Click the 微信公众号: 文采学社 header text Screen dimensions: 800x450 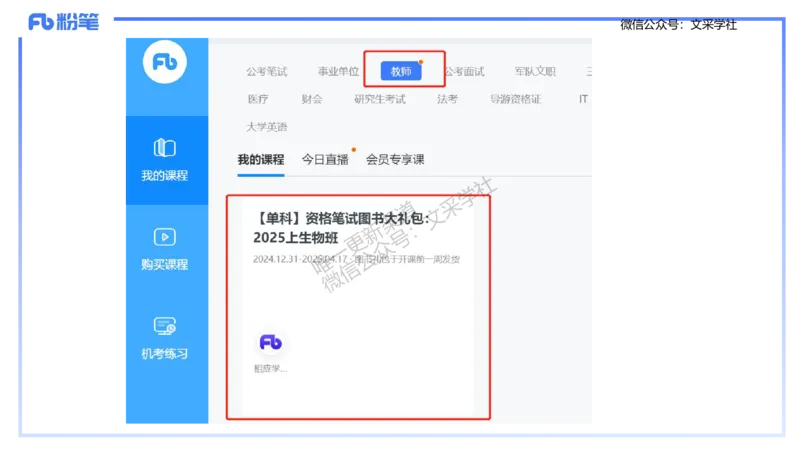coord(679,24)
